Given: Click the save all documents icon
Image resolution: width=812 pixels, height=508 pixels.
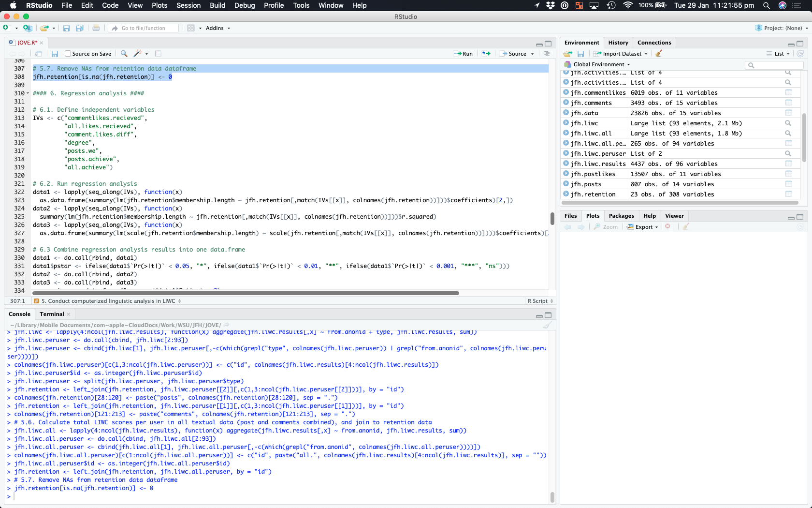Looking at the screenshot, I should pyautogui.click(x=80, y=28).
